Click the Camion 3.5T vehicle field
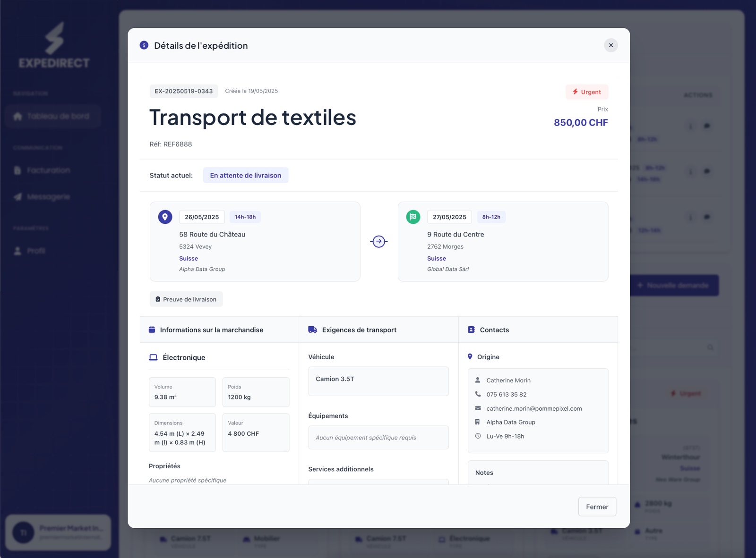756x558 pixels. pos(378,381)
